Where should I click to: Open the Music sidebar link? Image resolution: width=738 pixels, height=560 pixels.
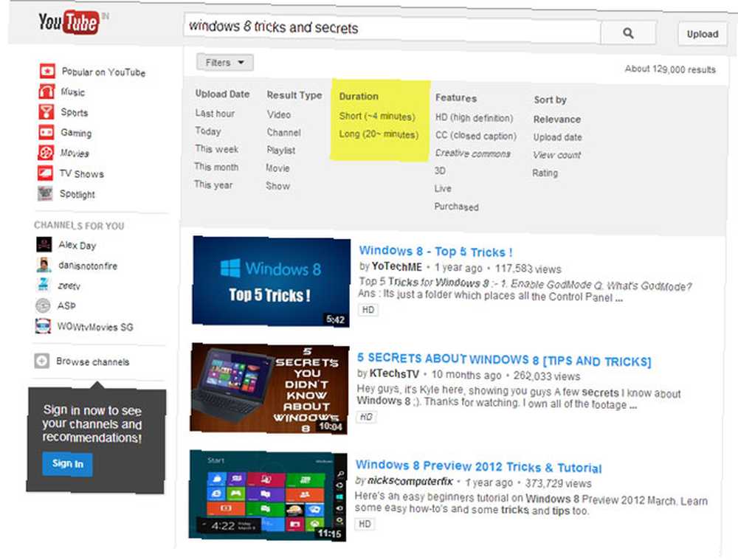click(x=72, y=91)
